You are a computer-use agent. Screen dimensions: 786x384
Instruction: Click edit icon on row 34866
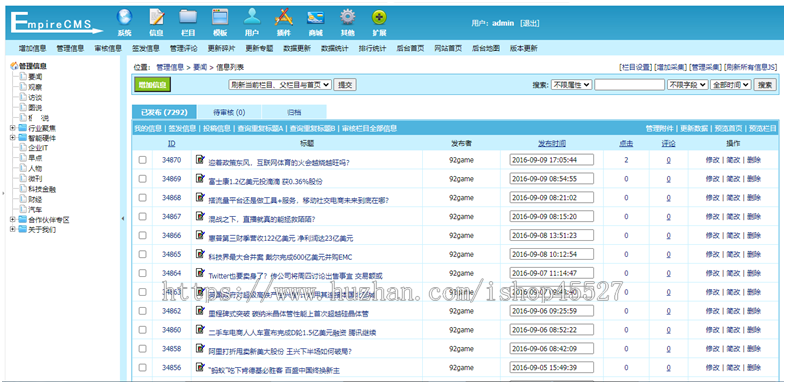[200, 235]
